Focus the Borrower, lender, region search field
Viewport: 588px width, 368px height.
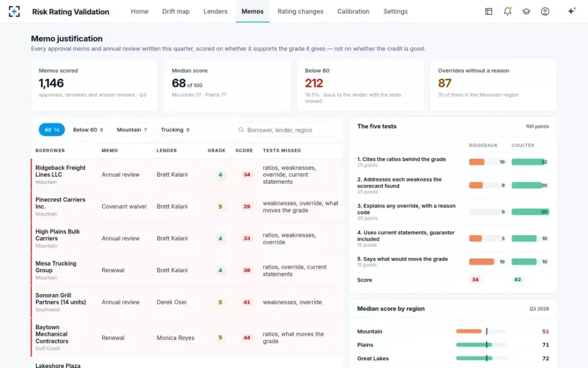pyautogui.click(x=285, y=130)
